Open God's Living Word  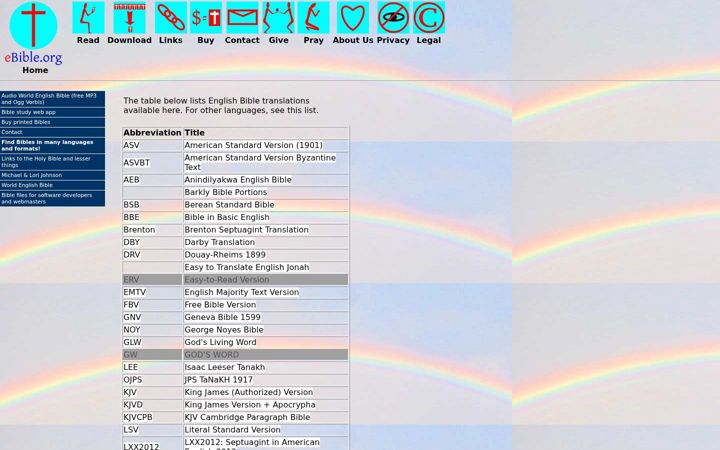click(220, 342)
